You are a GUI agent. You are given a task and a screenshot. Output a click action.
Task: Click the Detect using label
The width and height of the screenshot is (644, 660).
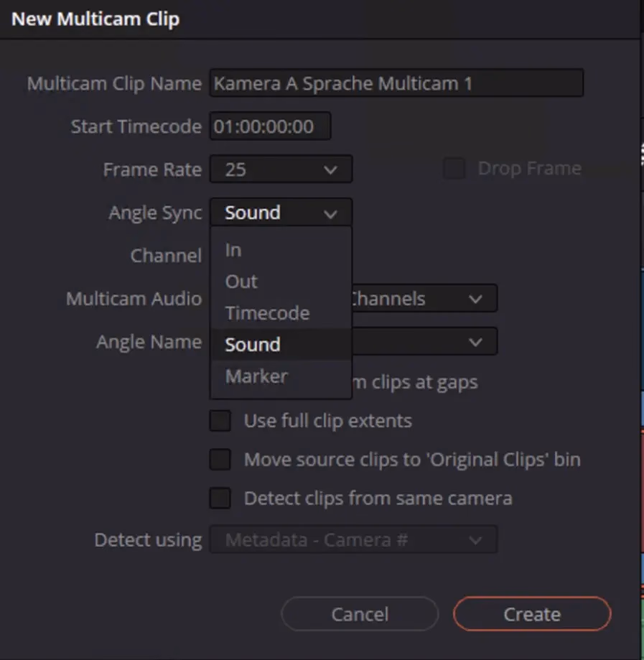click(x=148, y=540)
